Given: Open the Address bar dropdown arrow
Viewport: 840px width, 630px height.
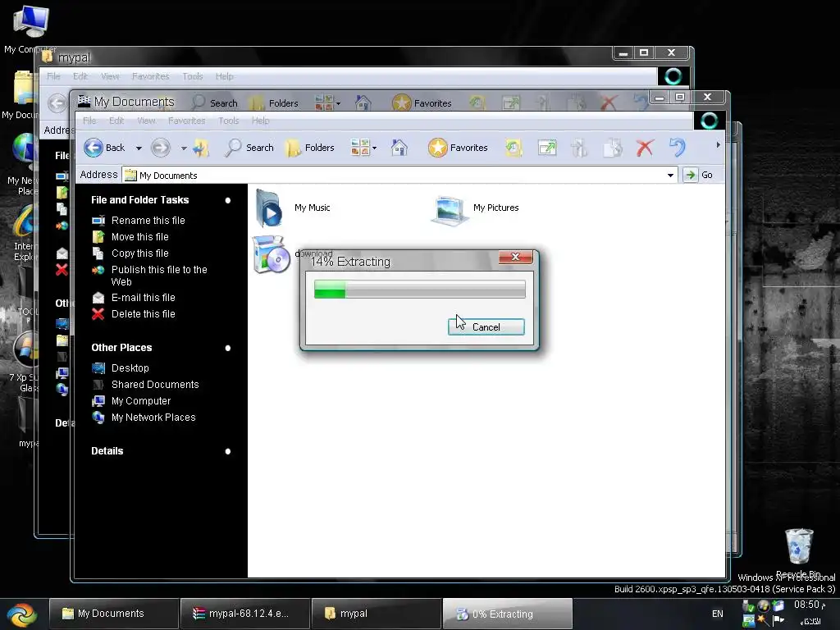Looking at the screenshot, I should pos(670,176).
